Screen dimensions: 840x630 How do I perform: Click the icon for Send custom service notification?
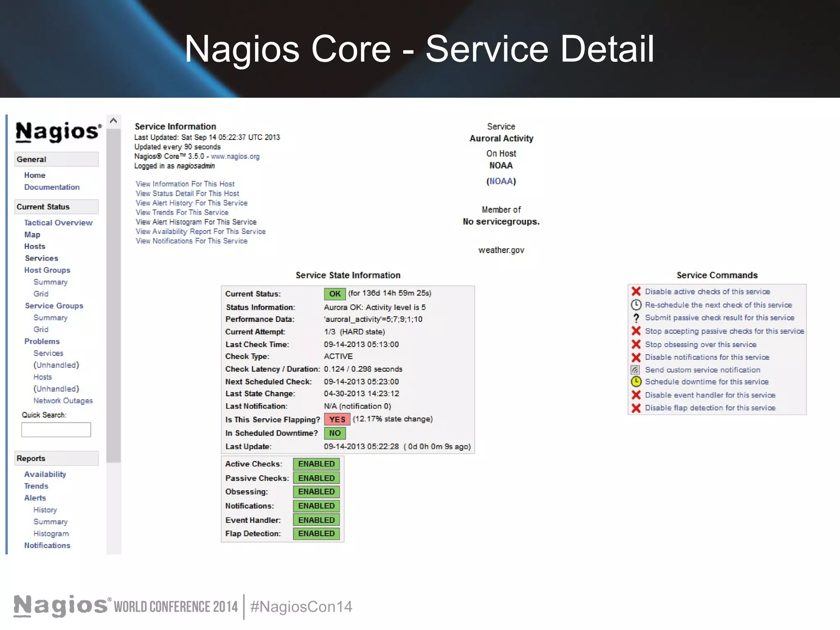click(x=635, y=370)
